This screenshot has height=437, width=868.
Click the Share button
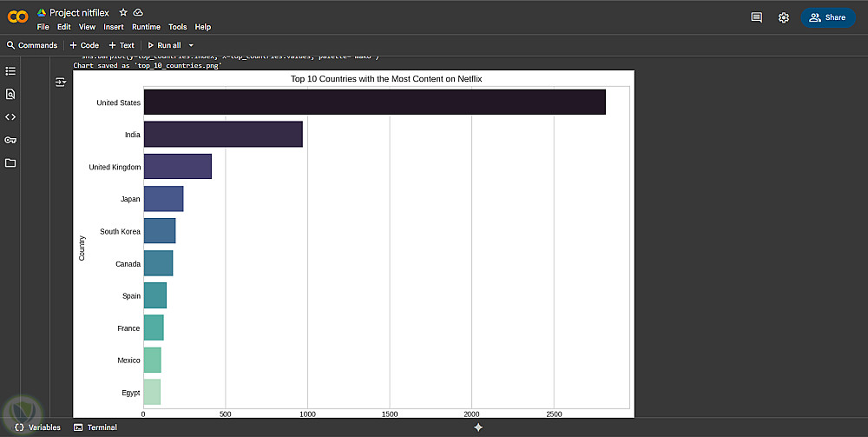coord(828,17)
